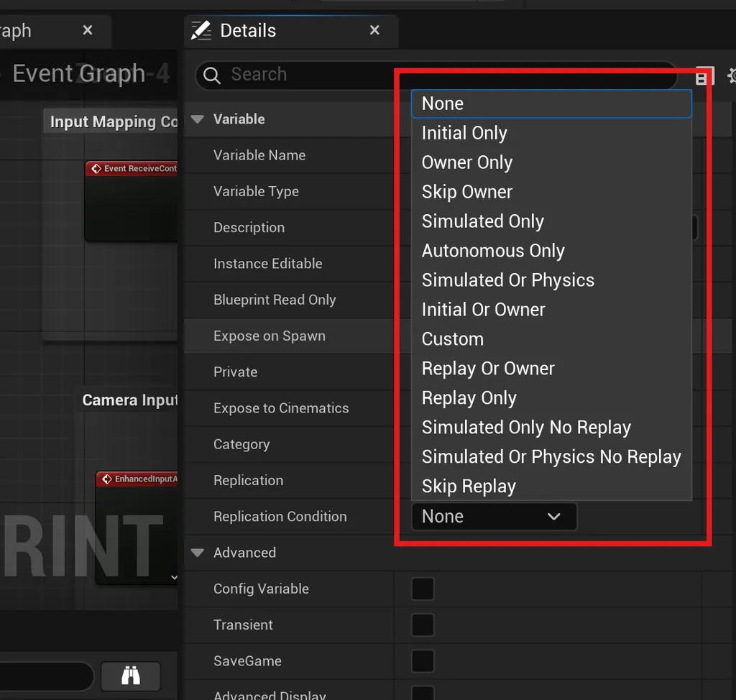Click the Private property label
Image resolution: width=736 pixels, height=700 pixels.
coord(236,372)
